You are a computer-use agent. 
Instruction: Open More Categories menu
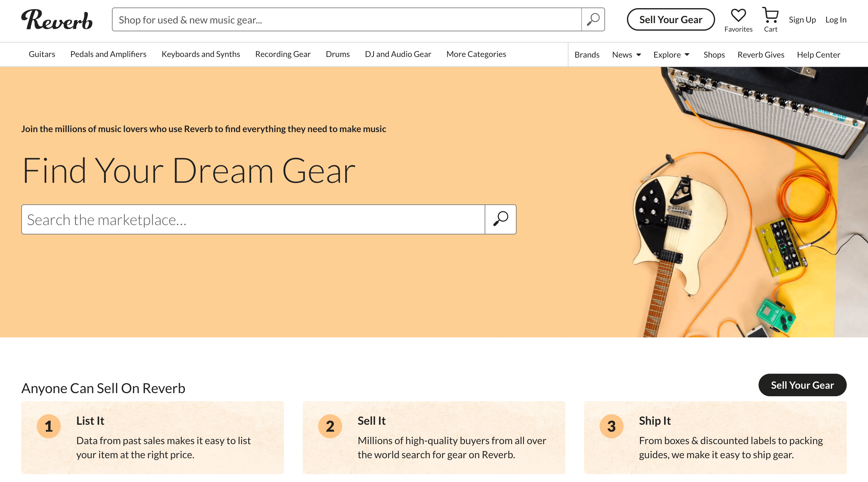click(476, 54)
